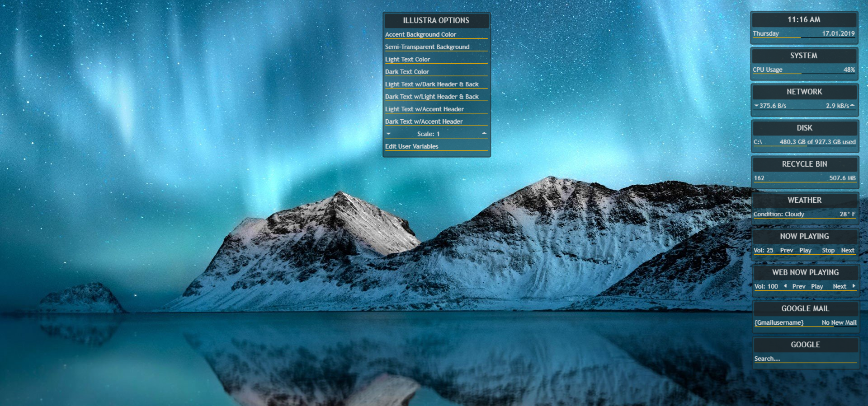Click the C:\ drive label
This screenshot has width=868, height=406.
pyautogui.click(x=758, y=142)
